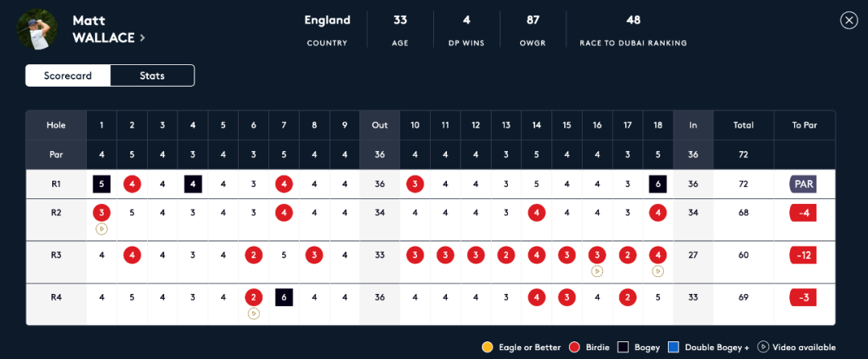The width and height of the screenshot is (868, 359).
Task: Switch to the Stats tab
Action: click(152, 75)
